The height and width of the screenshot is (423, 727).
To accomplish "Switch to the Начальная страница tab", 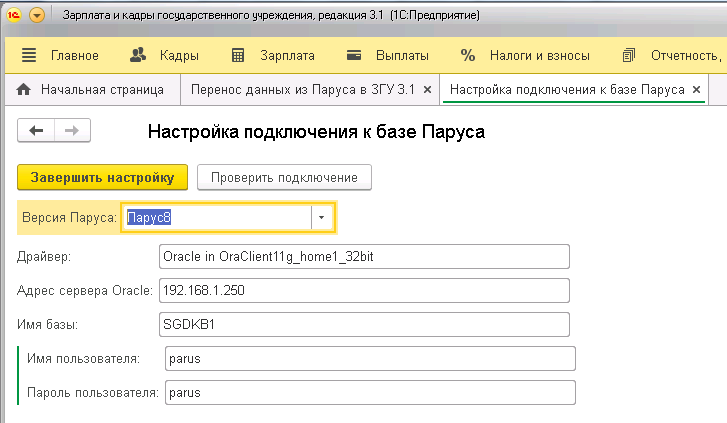I will click(x=90, y=89).
